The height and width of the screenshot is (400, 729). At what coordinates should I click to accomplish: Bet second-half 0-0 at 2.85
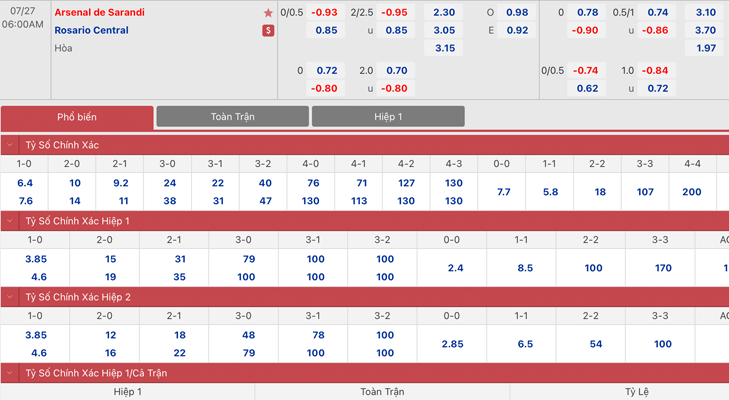tap(452, 344)
